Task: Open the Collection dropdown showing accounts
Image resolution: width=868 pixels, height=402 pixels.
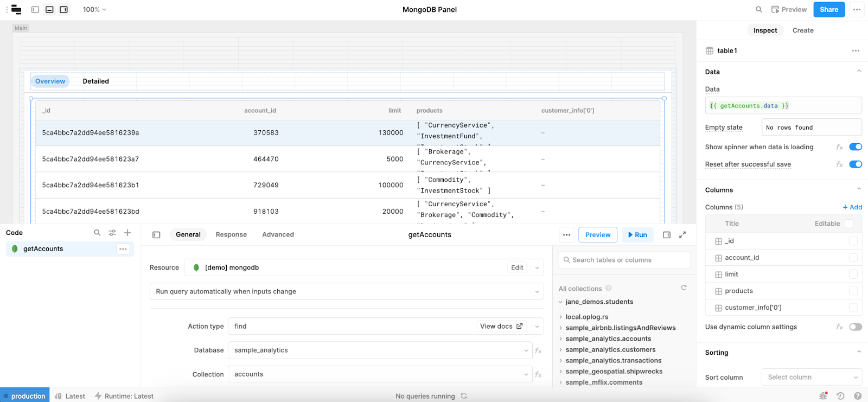Action: [x=379, y=374]
